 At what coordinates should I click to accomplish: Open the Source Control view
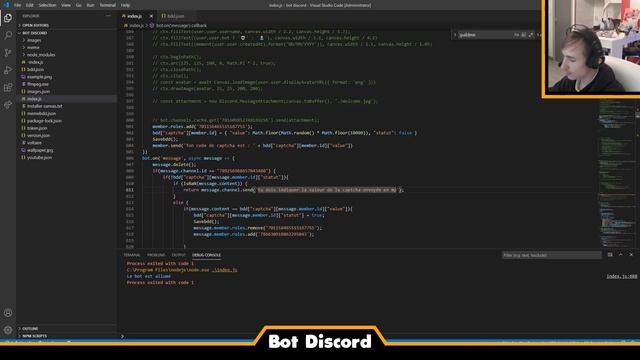8,53
